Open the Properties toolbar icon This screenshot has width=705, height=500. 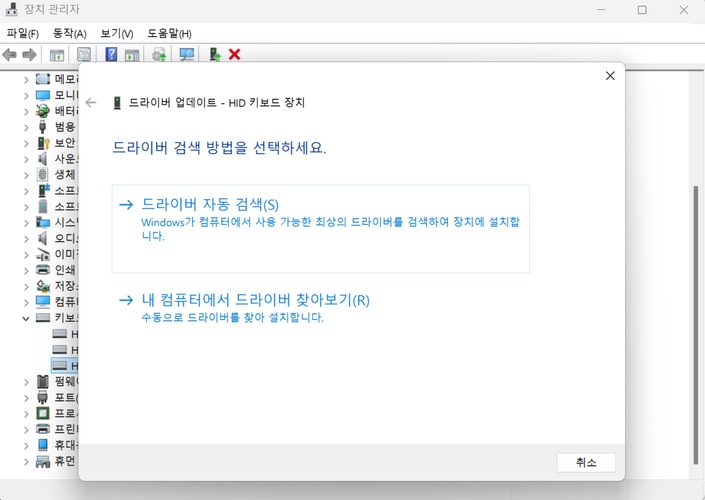click(84, 55)
